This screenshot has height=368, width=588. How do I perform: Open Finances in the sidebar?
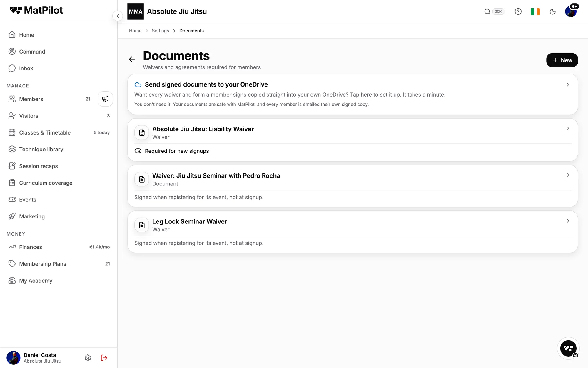pyautogui.click(x=59, y=247)
